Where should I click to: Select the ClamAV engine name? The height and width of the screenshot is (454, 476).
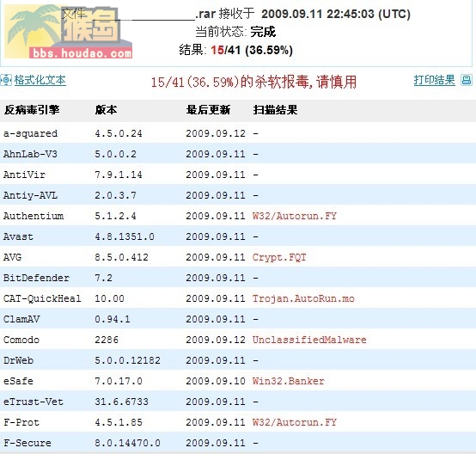(21, 319)
